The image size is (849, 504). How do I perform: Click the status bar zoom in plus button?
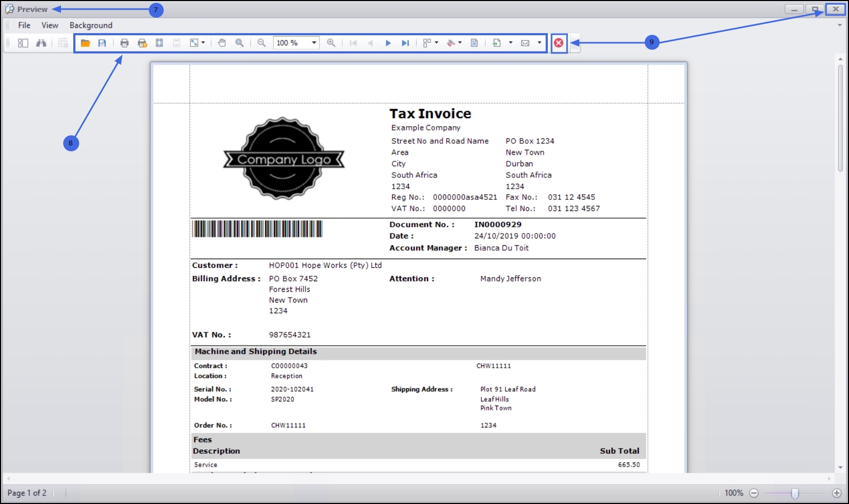coord(837,493)
